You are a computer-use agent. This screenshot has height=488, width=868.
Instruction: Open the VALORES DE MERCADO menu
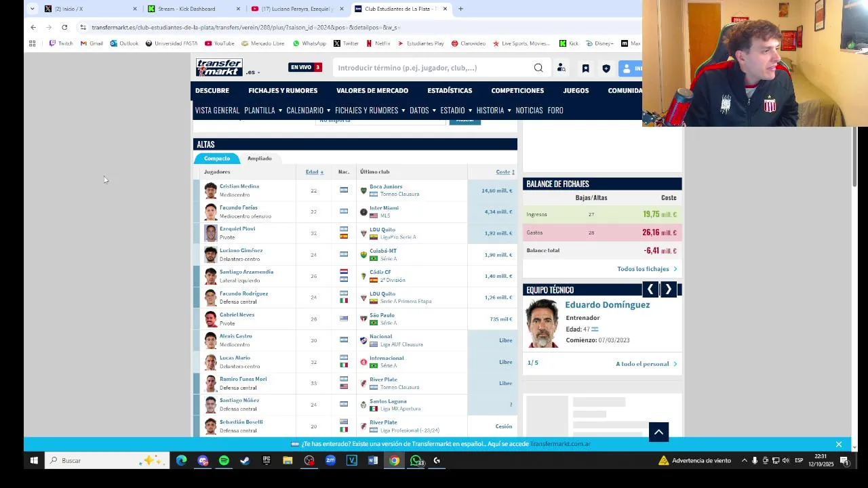tap(372, 90)
